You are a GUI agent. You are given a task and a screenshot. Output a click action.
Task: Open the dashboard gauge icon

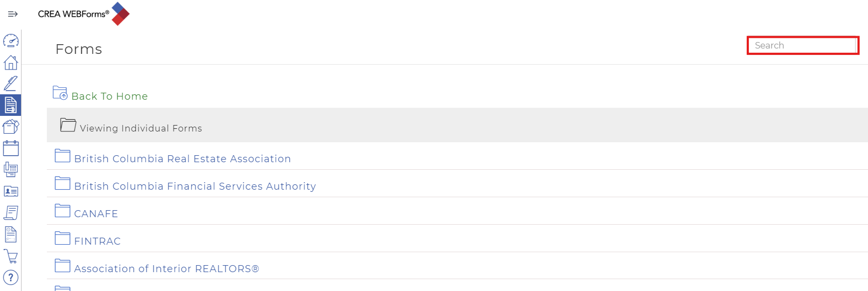tap(11, 41)
